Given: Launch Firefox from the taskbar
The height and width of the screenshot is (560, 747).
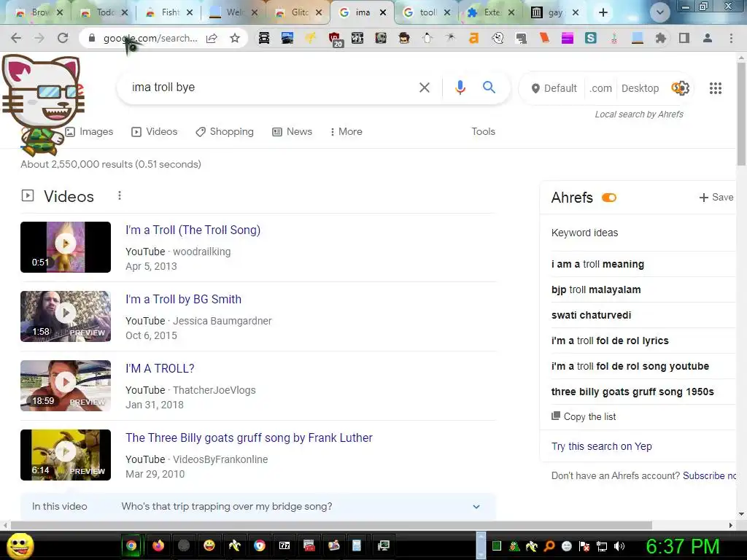Looking at the screenshot, I should coord(158,545).
